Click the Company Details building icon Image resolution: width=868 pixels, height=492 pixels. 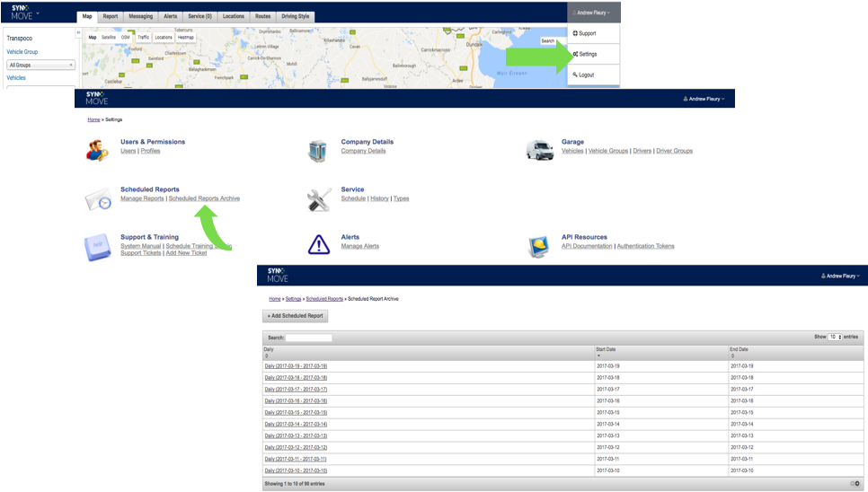coord(318,151)
